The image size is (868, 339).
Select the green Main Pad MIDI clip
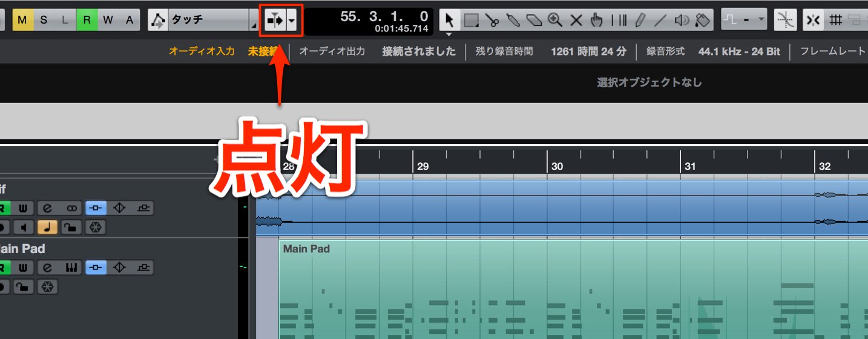(x=573, y=289)
